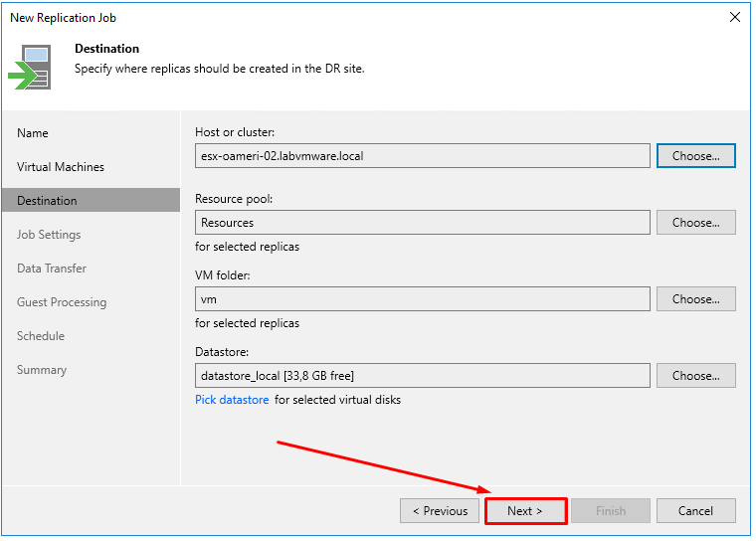Go back with the Previous button
This screenshot has height=541, width=756.
coord(439,511)
